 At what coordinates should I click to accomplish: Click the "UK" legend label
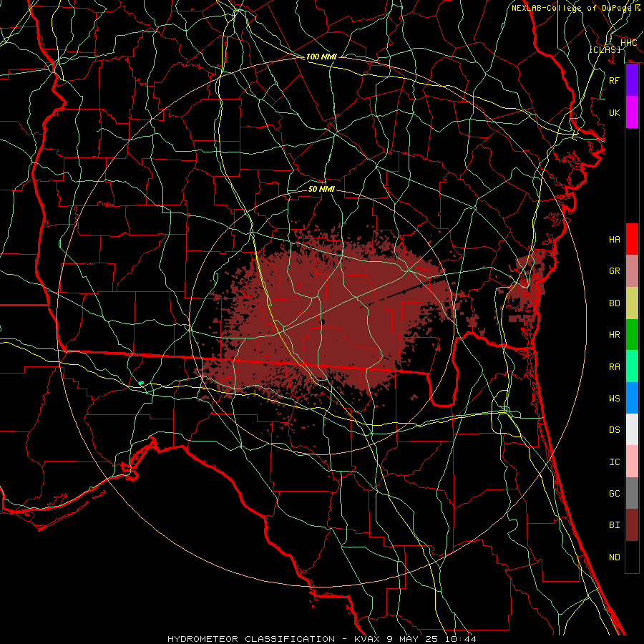click(615, 112)
